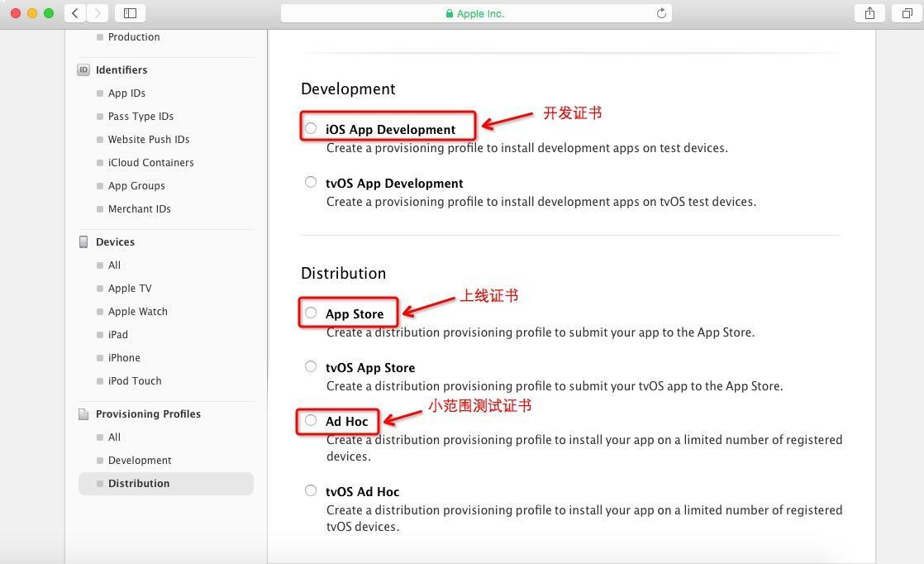Click the Safari forward arrow button
The image size is (924, 564).
(x=98, y=13)
